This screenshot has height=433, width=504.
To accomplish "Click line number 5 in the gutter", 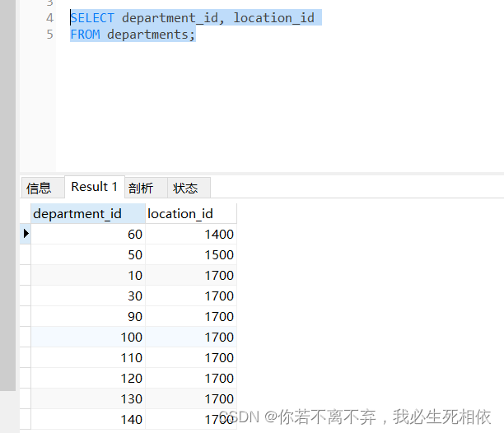I will [49, 35].
